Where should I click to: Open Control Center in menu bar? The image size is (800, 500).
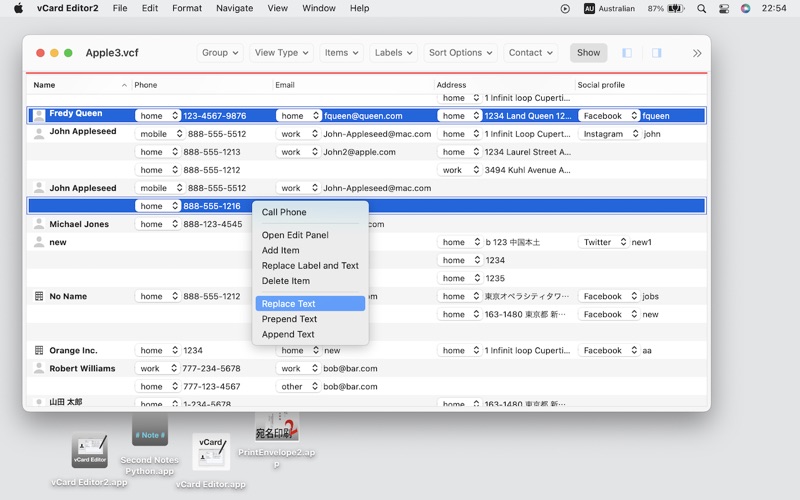pos(723,9)
